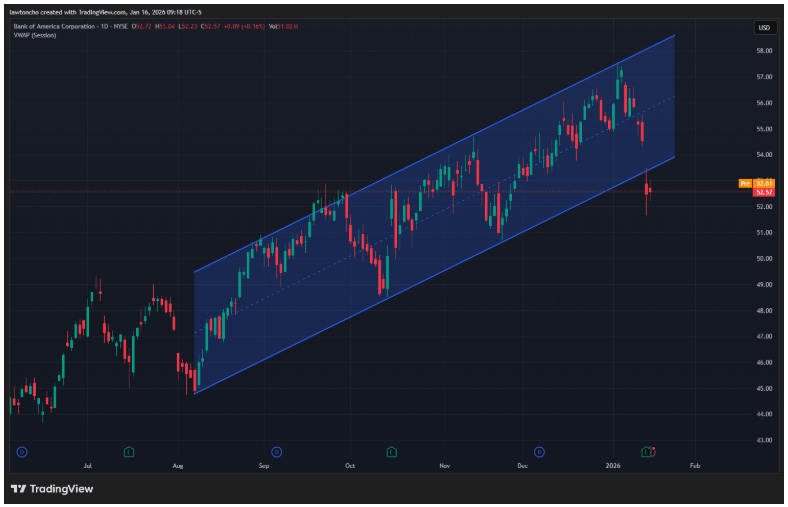Click the Bank of America Corporation symbol title
Viewport: 788px width, 507px height.
[x=56, y=27]
